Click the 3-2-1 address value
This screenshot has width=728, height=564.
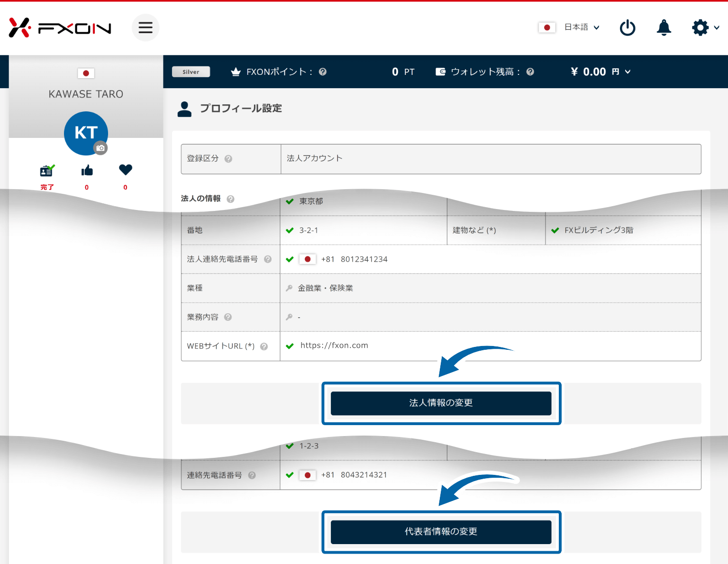pyautogui.click(x=309, y=230)
